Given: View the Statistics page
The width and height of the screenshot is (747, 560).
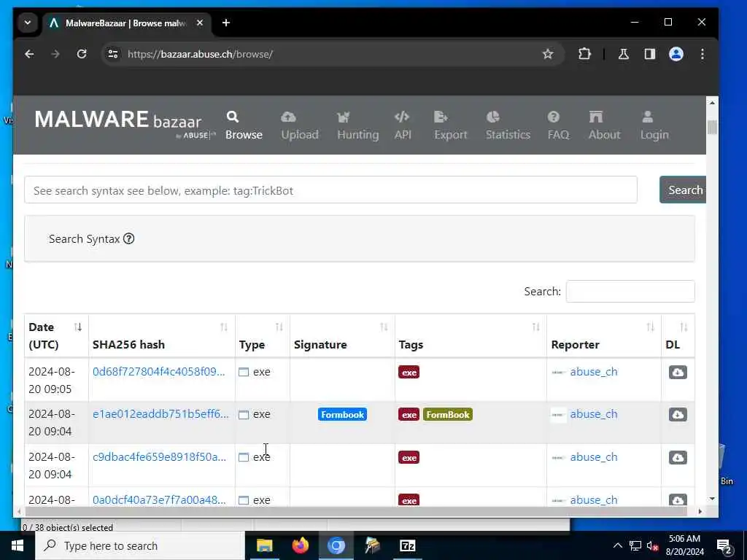Looking at the screenshot, I should 508,125.
